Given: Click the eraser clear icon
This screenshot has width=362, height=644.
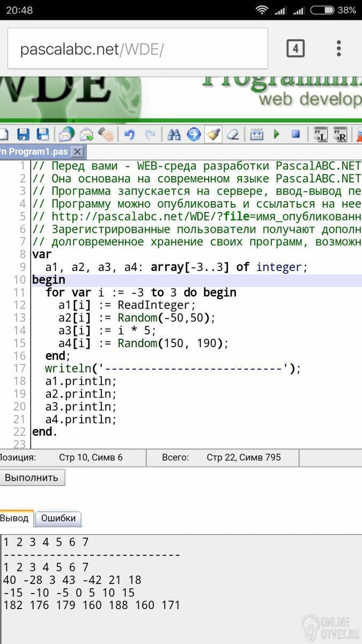Looking at the screenshot, I should point(233,134).
